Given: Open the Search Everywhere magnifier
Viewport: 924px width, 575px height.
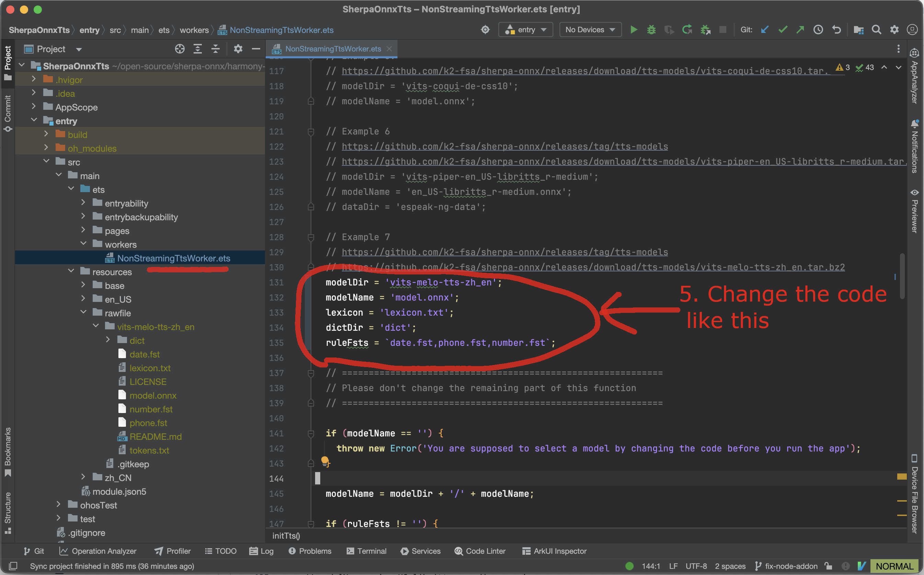Looking at the screenshot, I should pos(876,30).
